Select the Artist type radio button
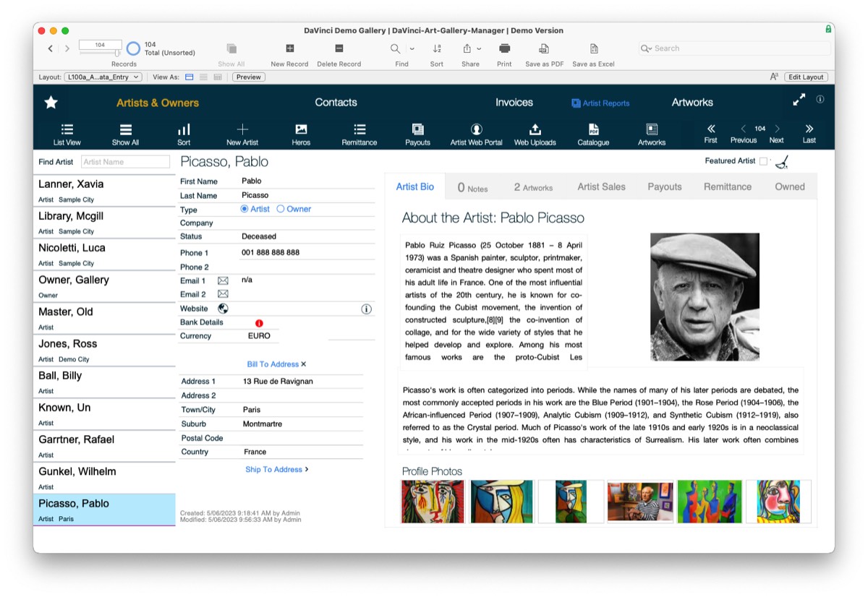 (x=244, y=209)
